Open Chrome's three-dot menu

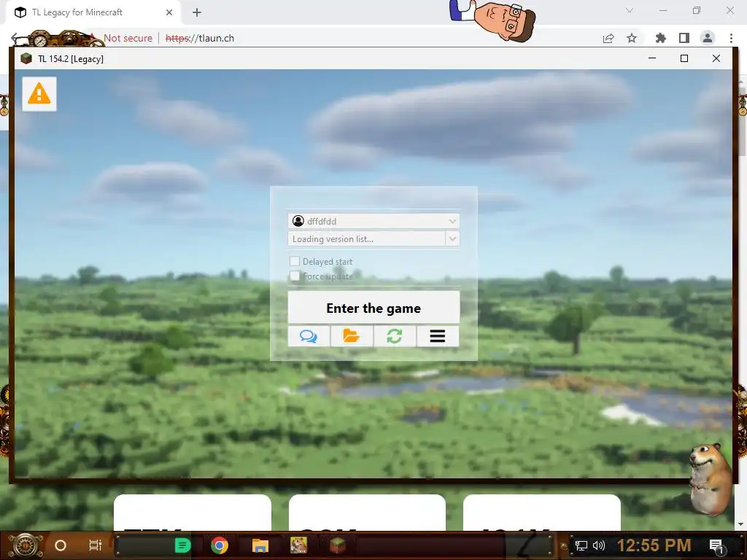pos(731,38)
